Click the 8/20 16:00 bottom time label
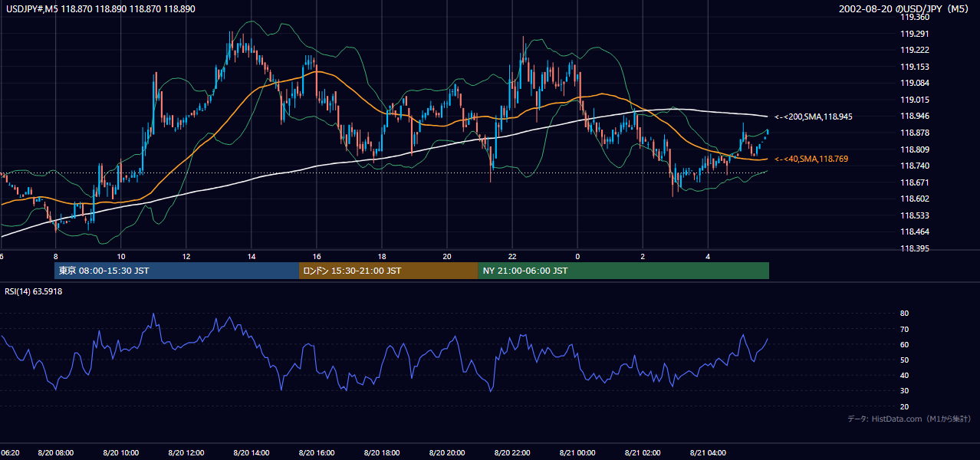The width and height of the screenshot is (980, 460). tap(317, 453)
